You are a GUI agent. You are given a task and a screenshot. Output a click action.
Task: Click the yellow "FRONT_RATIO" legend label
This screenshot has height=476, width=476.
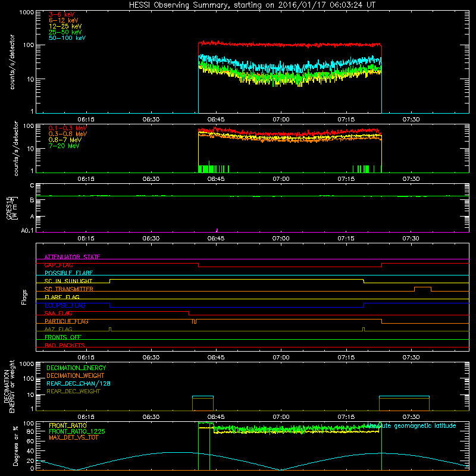coord(68,425)
